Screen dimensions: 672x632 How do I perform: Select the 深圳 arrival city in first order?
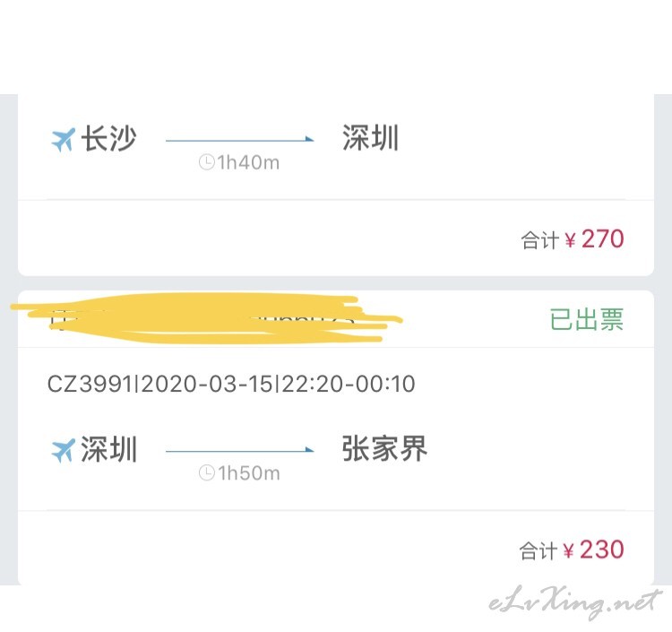click(x=371, y=138)
